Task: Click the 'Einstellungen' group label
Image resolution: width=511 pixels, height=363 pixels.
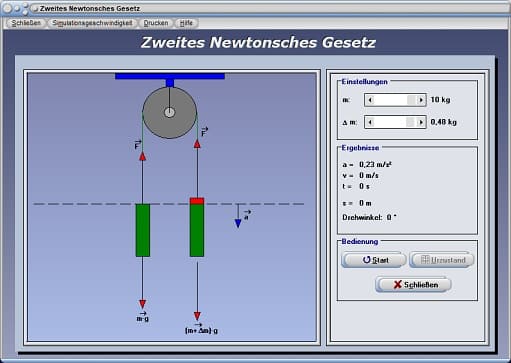Action: (364, 82)
